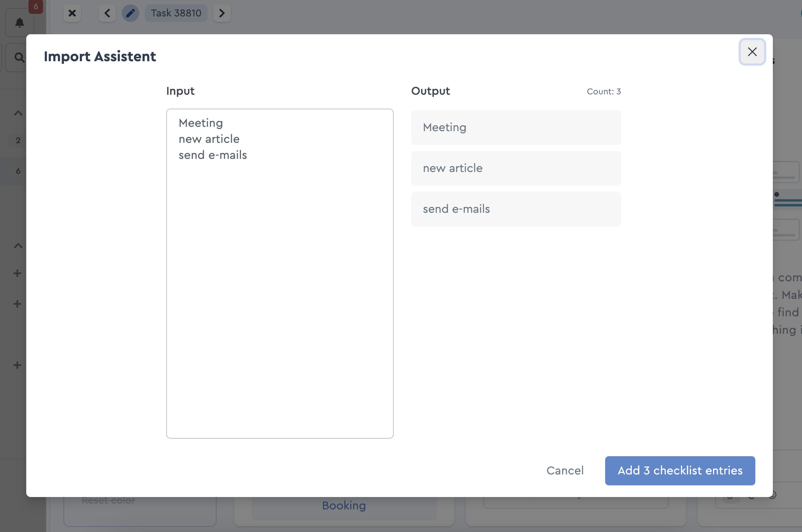Click the red badge showing 6 notifications
The width and height of the screenshot is (802, 532).
[35, 6]
